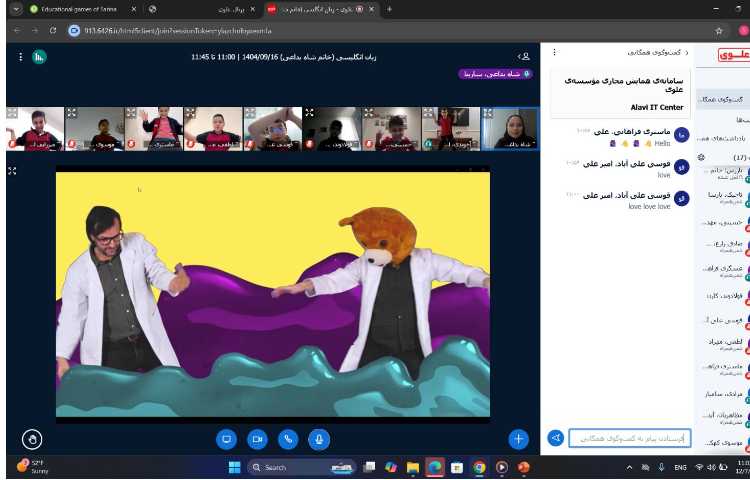Viewport: 750px width, 480px height.
Task: View site information icon in address bar
Action: [74, 31]
